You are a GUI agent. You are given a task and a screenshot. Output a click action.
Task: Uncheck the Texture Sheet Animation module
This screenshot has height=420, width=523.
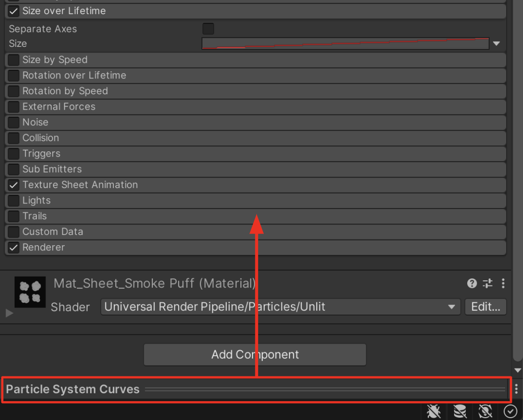(14, 185)
